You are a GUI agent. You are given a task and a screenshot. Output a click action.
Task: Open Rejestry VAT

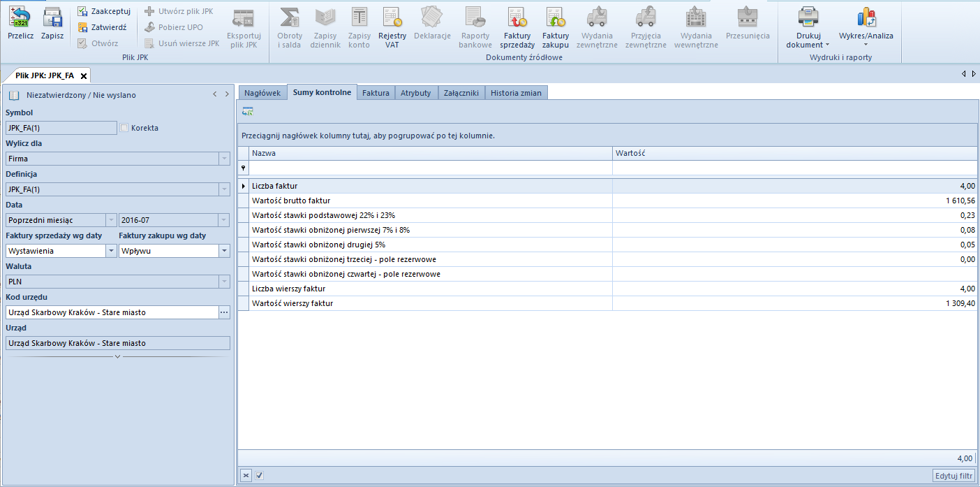pyautogui.click(x=392, y=28)
